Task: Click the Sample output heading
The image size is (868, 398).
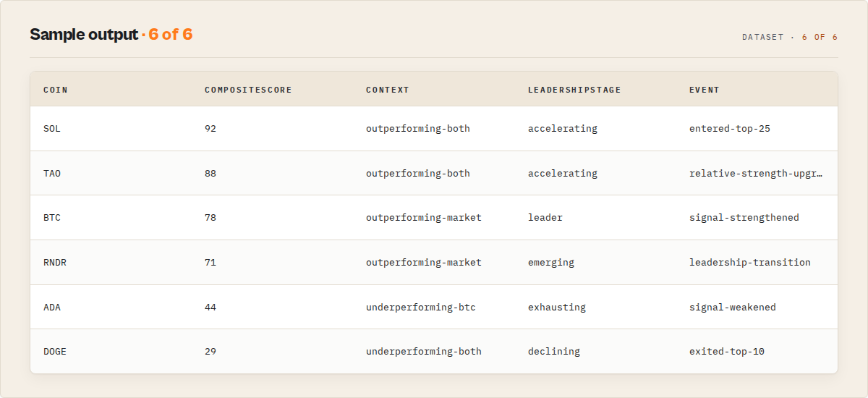Action: (84, 35)
